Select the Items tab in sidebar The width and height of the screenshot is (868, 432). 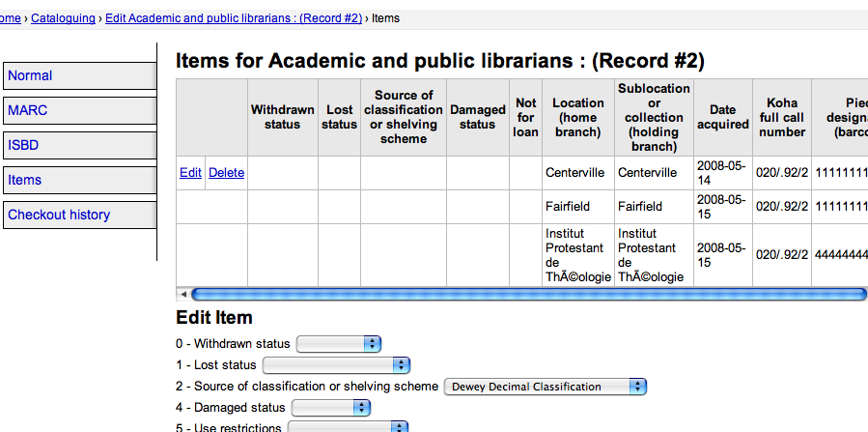coord(79,180)
